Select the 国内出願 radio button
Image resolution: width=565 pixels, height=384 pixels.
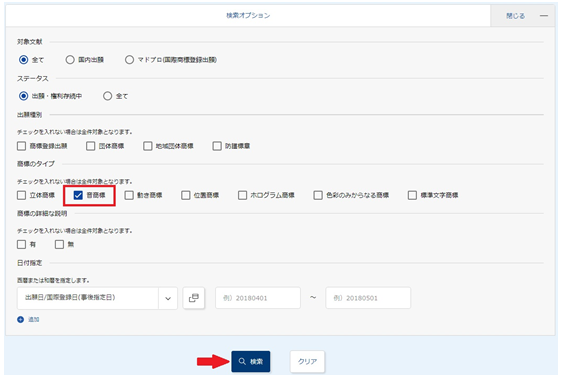coord(70,60)
